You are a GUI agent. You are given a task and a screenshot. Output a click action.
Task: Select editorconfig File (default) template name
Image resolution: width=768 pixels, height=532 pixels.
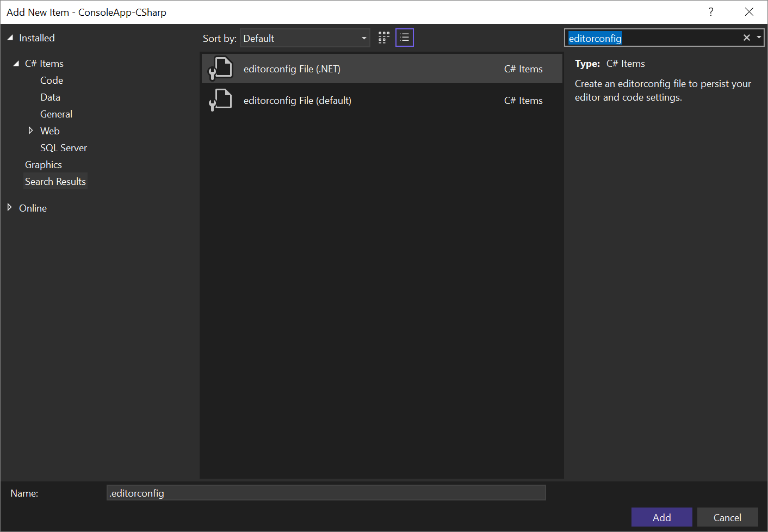click(x=298, y=101)
